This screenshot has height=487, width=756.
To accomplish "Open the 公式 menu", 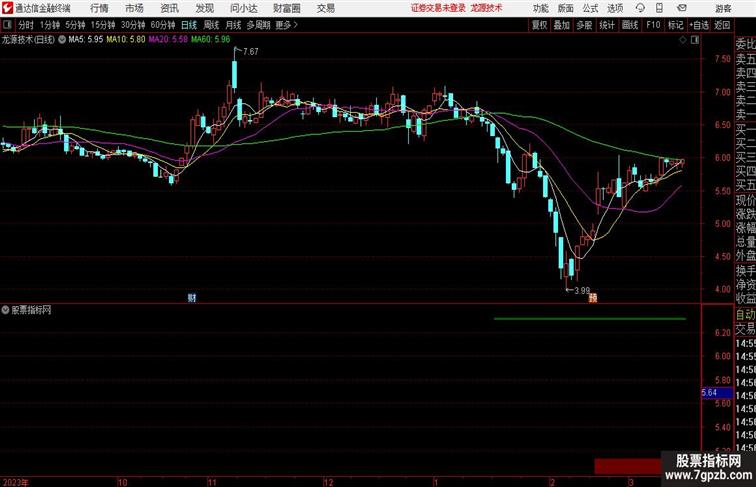I will point(590,8).
